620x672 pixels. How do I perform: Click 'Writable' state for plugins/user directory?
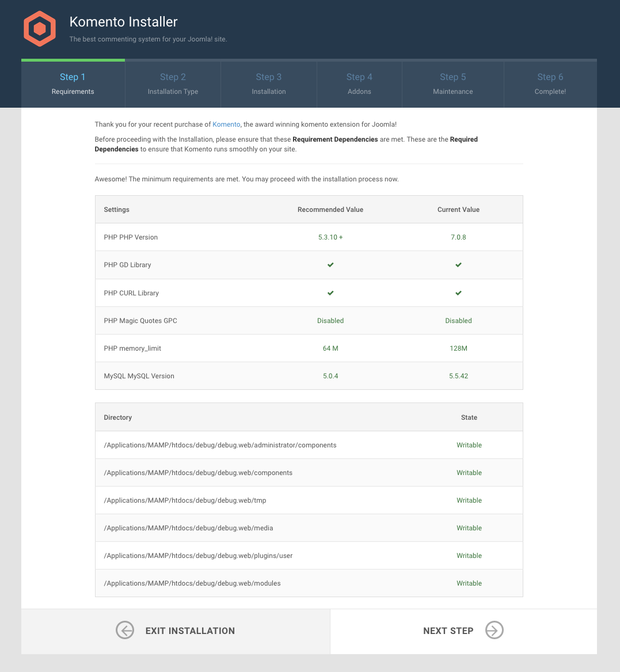click(469, 556)
